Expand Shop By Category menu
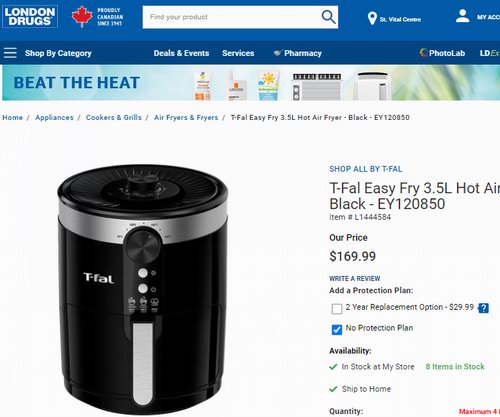The image size is (500, 417). 58,53
